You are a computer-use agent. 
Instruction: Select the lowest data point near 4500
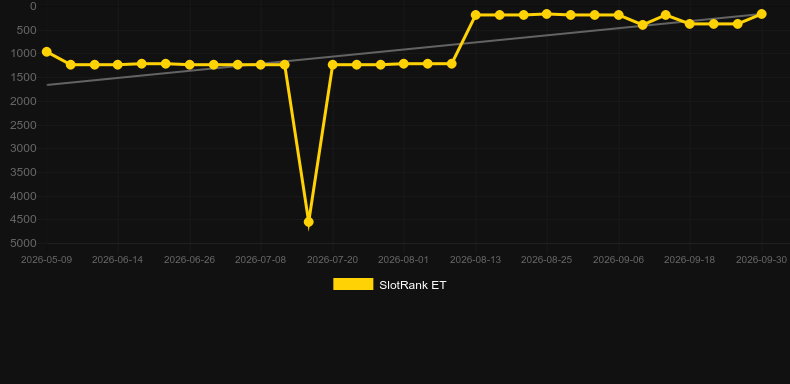[308, 222]
